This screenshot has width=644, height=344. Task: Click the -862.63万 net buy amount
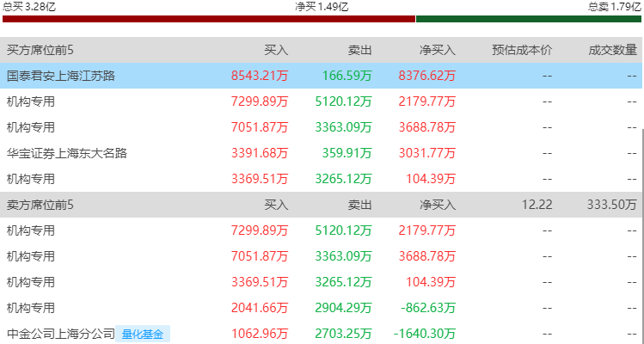click(427, 308)
